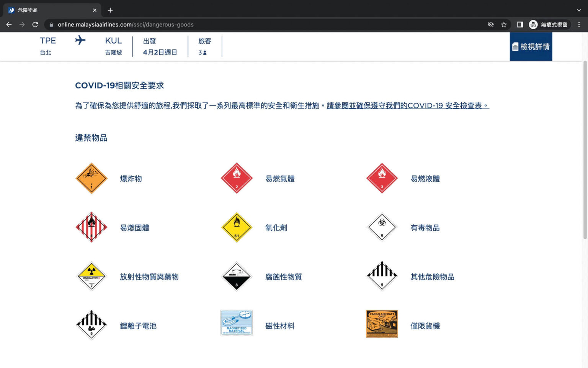Click the radioactive class 7 icon
This screenshot has width=588, height=368.
[91, 276]
